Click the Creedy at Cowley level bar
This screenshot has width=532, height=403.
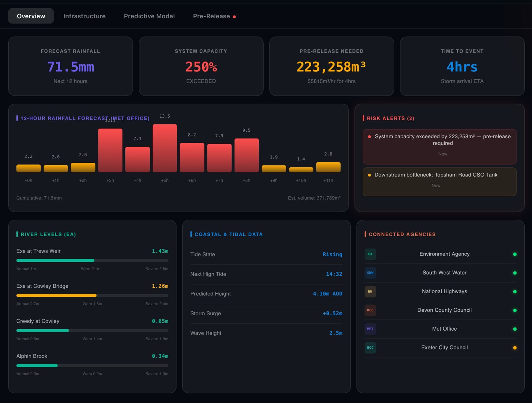pyautogui.click(x=92, y=331)
